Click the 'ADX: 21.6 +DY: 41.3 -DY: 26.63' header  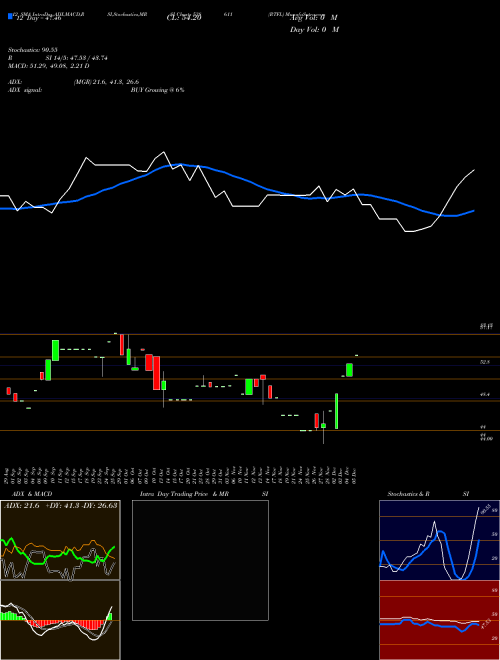61,505
